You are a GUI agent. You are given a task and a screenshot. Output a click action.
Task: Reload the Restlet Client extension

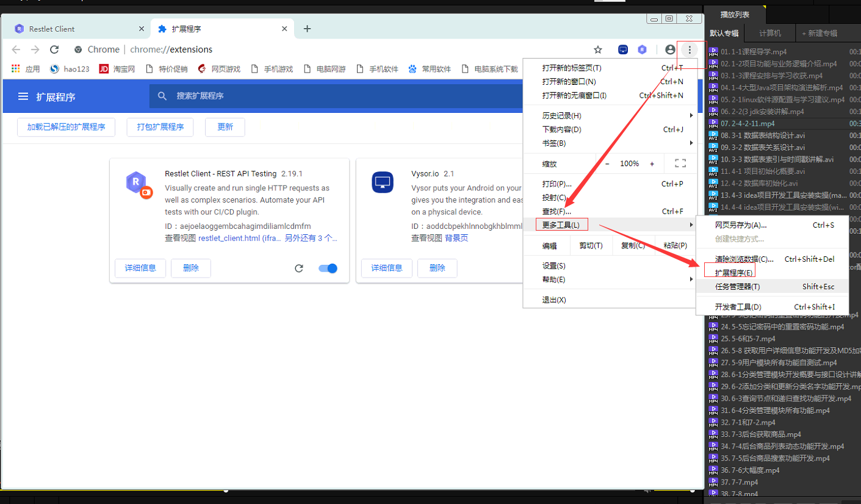[x=299, y=268]
